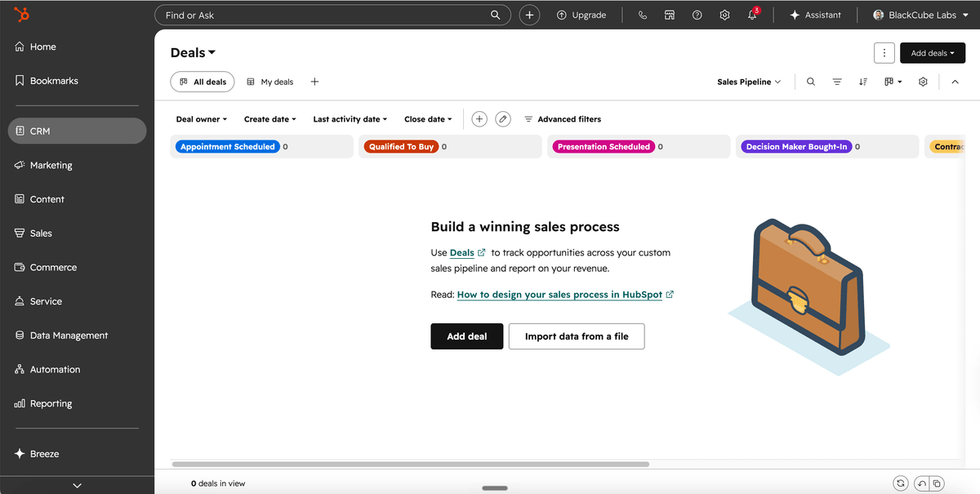
Task: Click the Qualified To Buy stage label
Action: (401, 147)
